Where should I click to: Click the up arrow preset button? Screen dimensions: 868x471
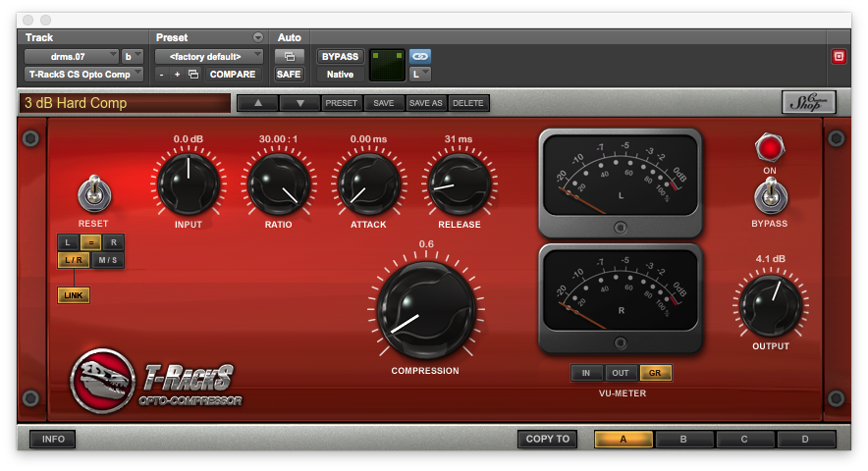[258, 103]
